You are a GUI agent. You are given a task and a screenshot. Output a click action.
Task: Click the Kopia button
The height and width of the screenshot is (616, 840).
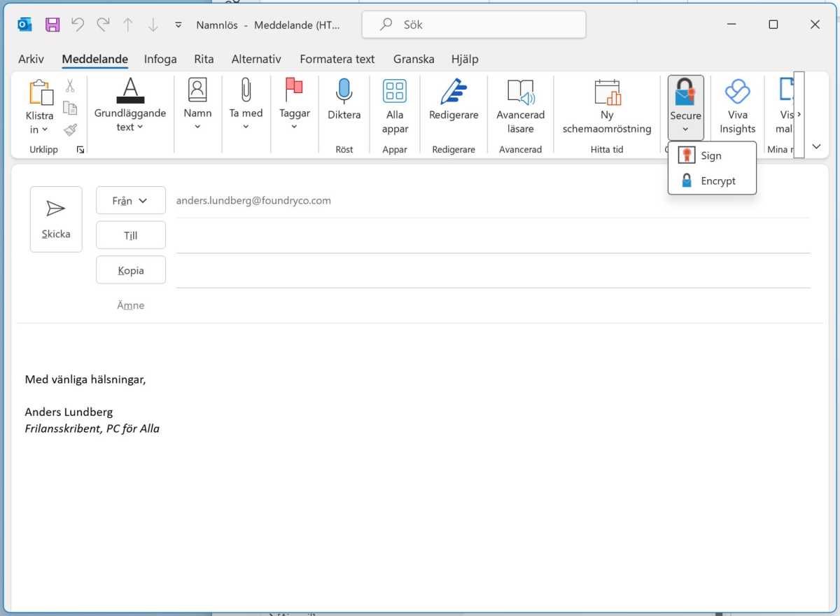pos(131,270)
